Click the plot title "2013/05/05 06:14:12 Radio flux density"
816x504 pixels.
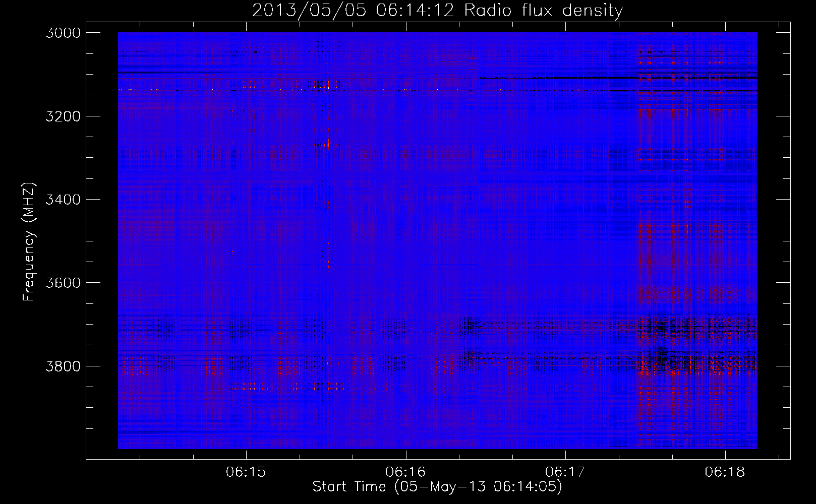pyautogui.click(x=437, y=10)
